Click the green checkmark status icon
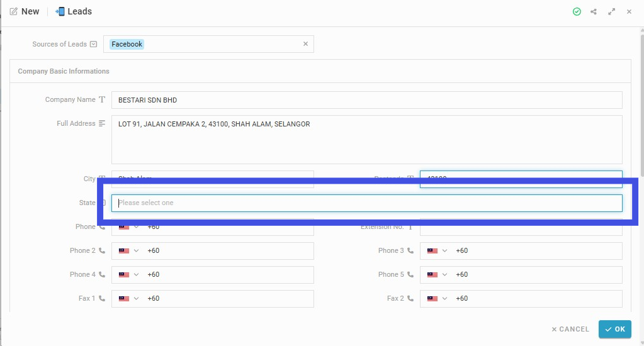644x346 pixels. [x=577, y=11]
